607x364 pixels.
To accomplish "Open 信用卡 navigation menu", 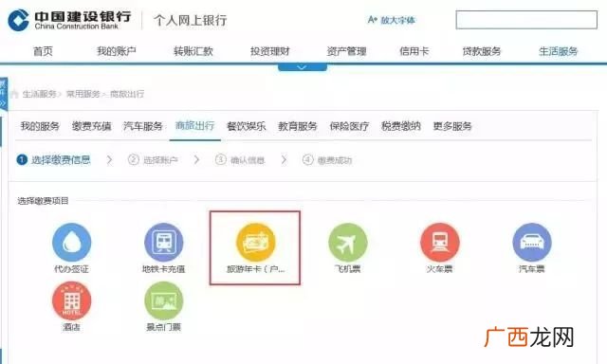I will [x=414, y=51].
